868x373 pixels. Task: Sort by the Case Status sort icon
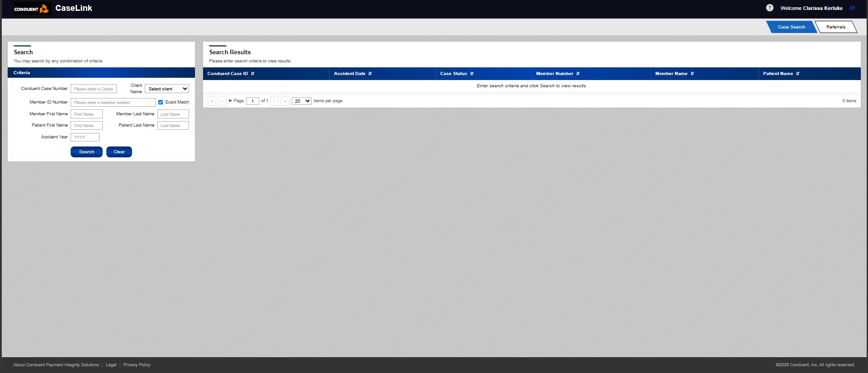[472, 74]
